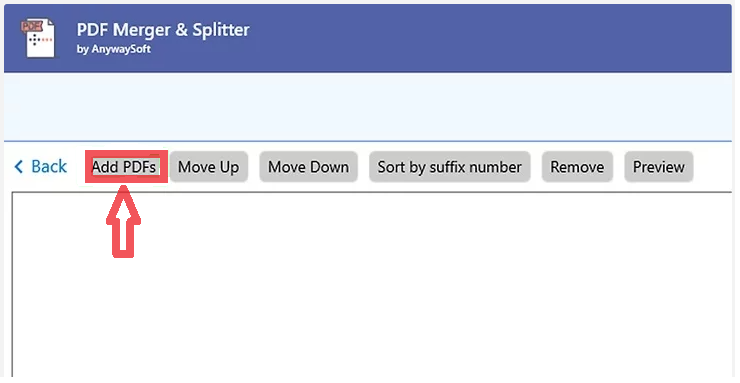The width and height of the screenshot is (740, 383).
Task: Click the red PDF badge on the logo
Action: (x=31, y=25)
